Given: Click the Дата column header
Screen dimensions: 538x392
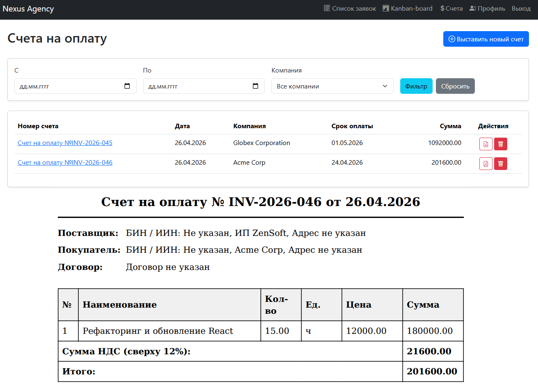Looking at the screenshot, I should [x=182, y=126].
